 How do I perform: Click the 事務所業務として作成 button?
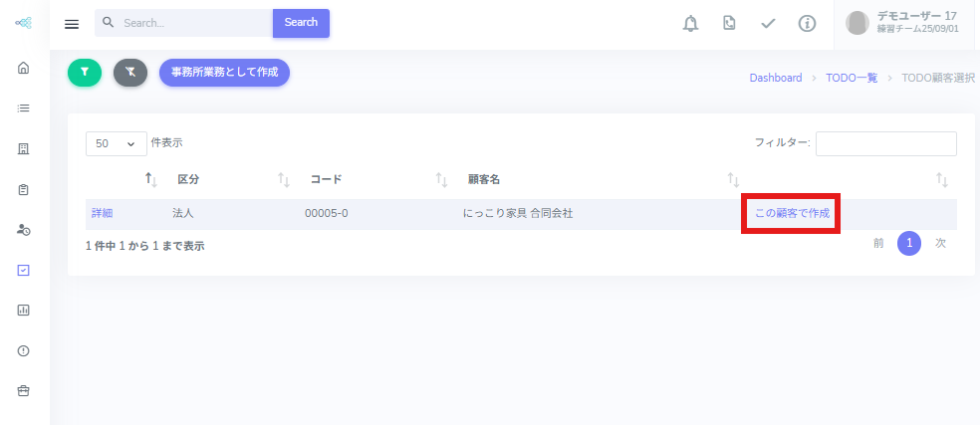tap(224, 72)
